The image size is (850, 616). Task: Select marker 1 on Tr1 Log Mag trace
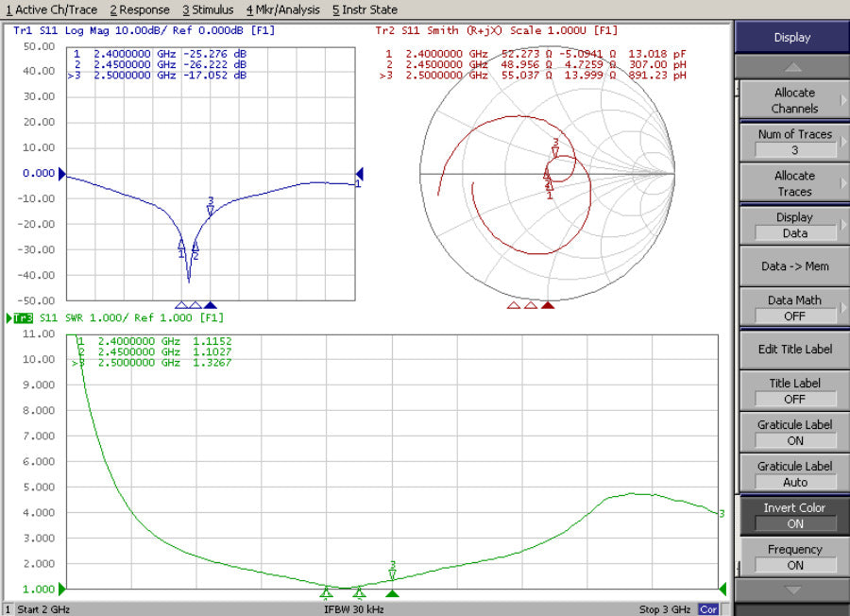pos(181,244)
